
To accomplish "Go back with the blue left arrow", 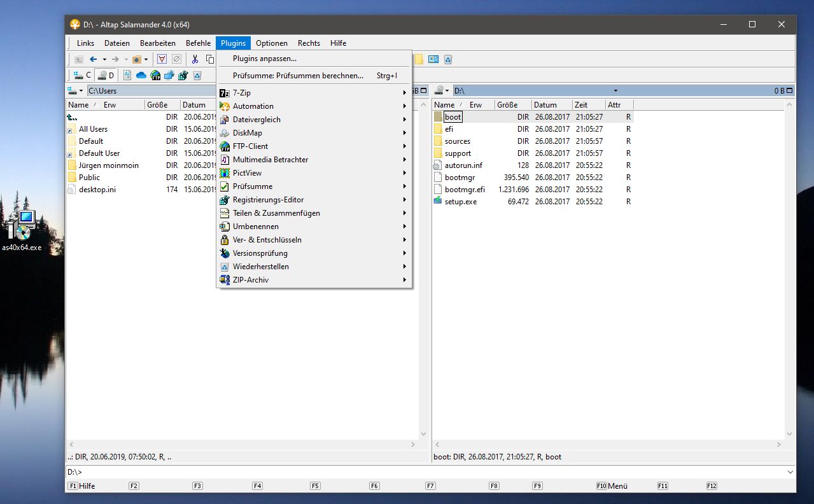I will pos(94,59).
